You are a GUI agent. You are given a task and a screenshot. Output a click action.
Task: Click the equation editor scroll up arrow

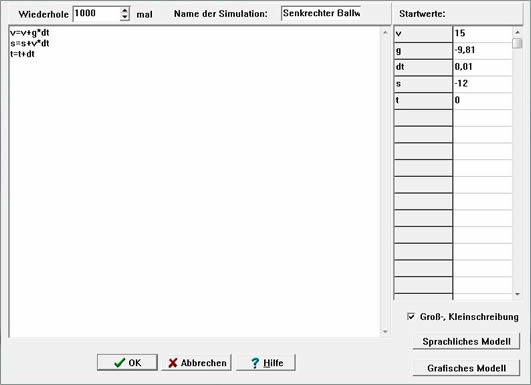(x=385, y=33)
